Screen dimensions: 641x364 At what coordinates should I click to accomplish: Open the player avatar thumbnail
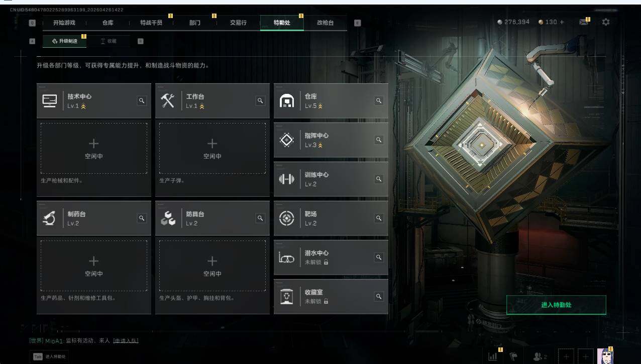click(x=604, y=356)
